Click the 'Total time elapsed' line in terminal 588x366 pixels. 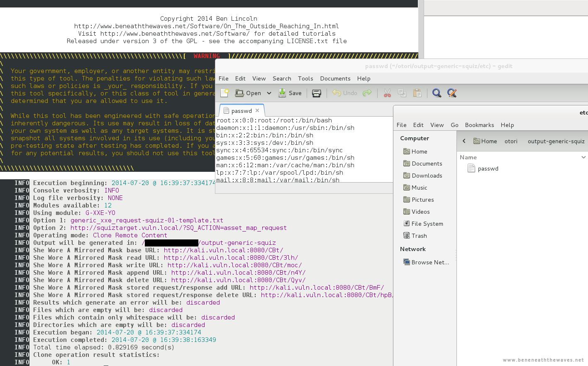(x=104, y=347)
